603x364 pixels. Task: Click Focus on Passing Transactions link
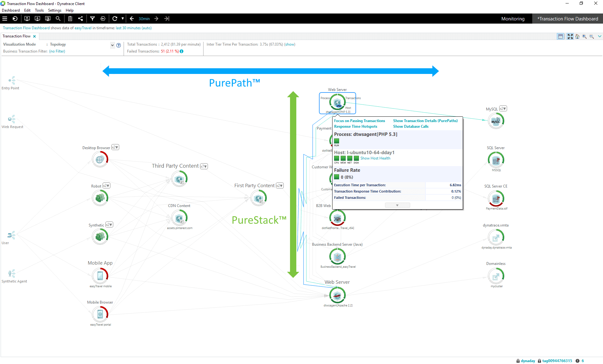[360, 121]
